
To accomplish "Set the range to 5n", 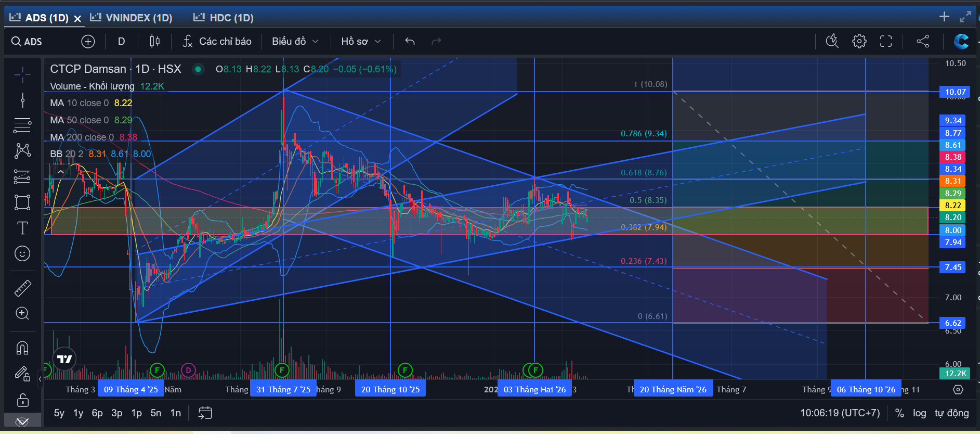I will click(x=156, y=413).
